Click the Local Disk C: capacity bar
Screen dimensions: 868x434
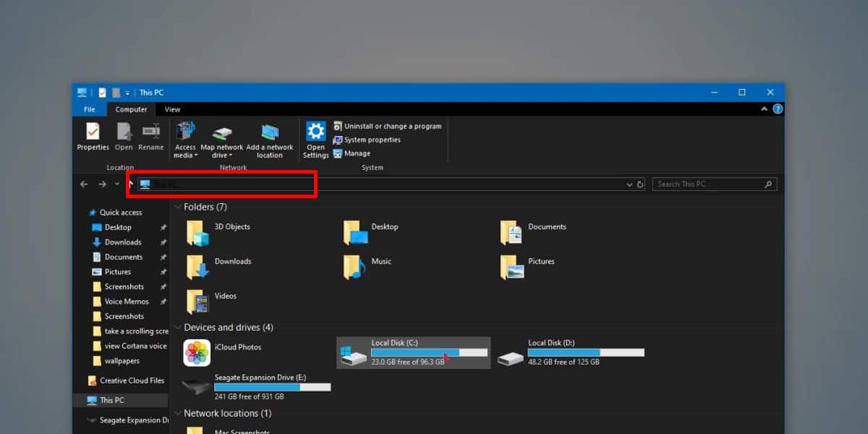coord(429,352)
